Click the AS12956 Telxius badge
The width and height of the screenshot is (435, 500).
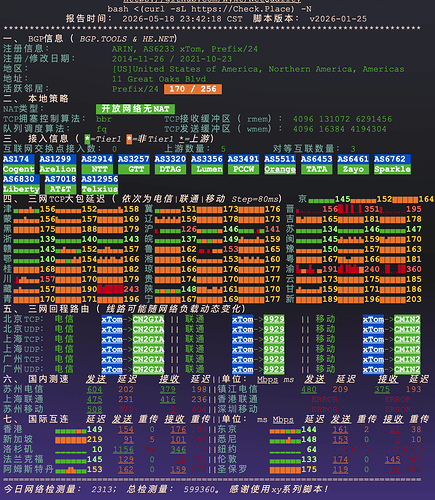point(100,184)
